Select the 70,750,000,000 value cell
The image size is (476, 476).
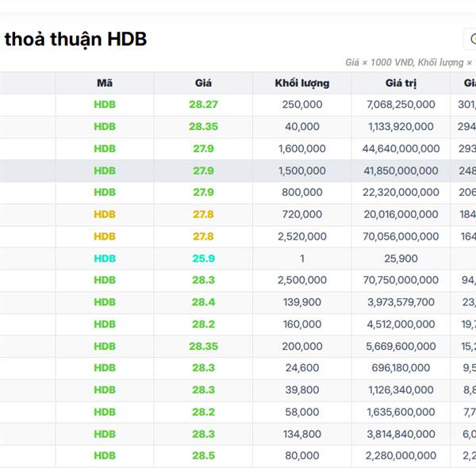[x=401, y=280]
